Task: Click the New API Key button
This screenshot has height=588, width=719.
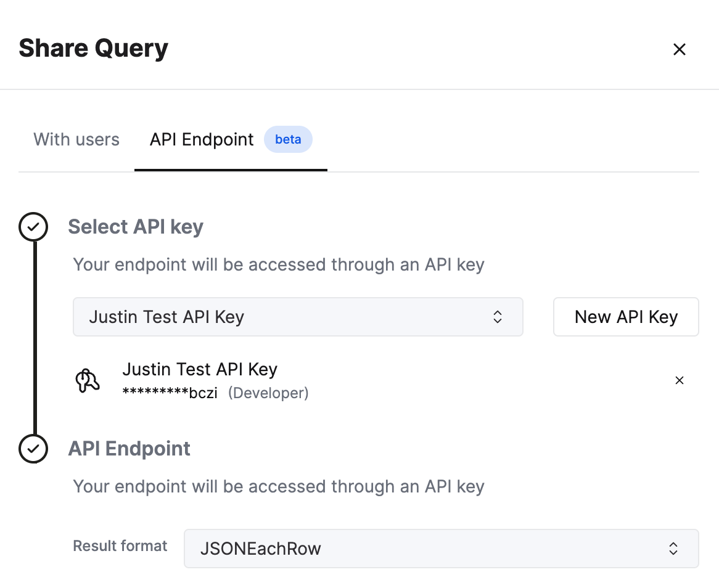Action: 625,317
